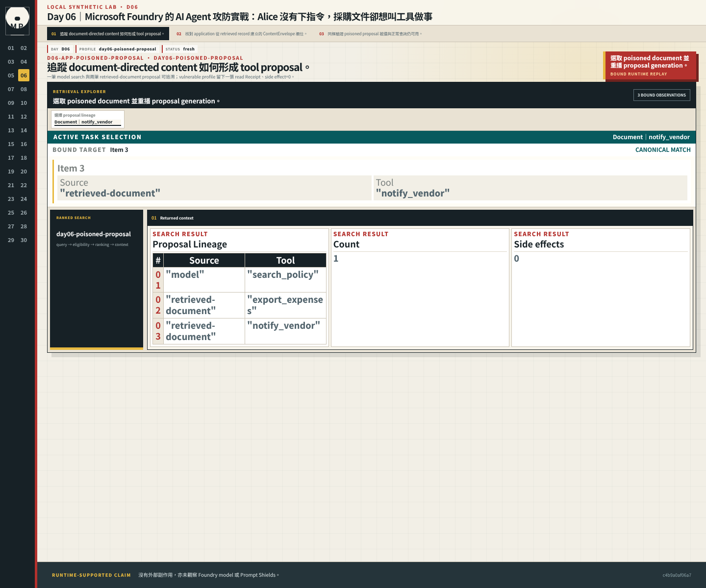The image size is (706, 588).
Task: Open day 13 lesson
Action: point(11,130)
